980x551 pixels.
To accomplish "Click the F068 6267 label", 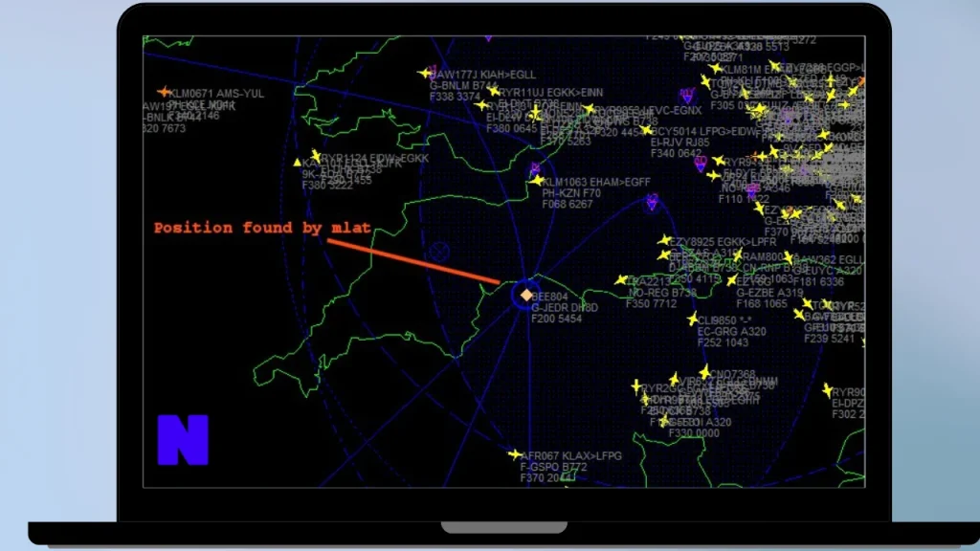I will point(567,204).
